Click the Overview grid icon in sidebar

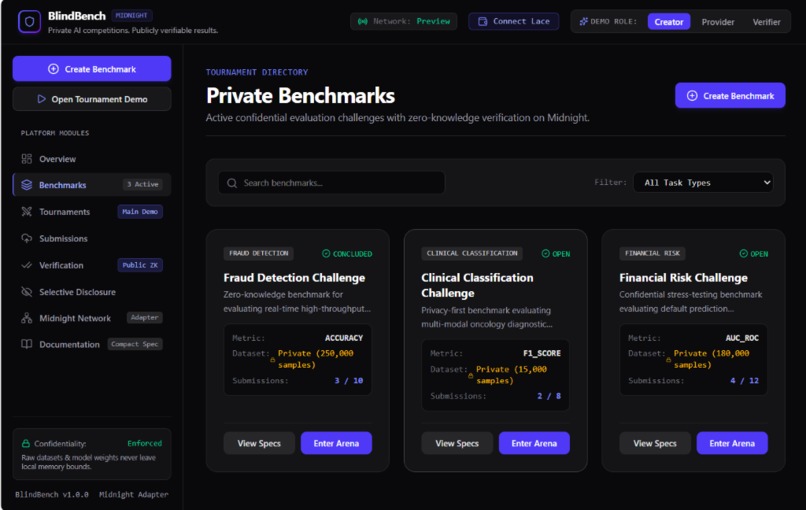27,159
